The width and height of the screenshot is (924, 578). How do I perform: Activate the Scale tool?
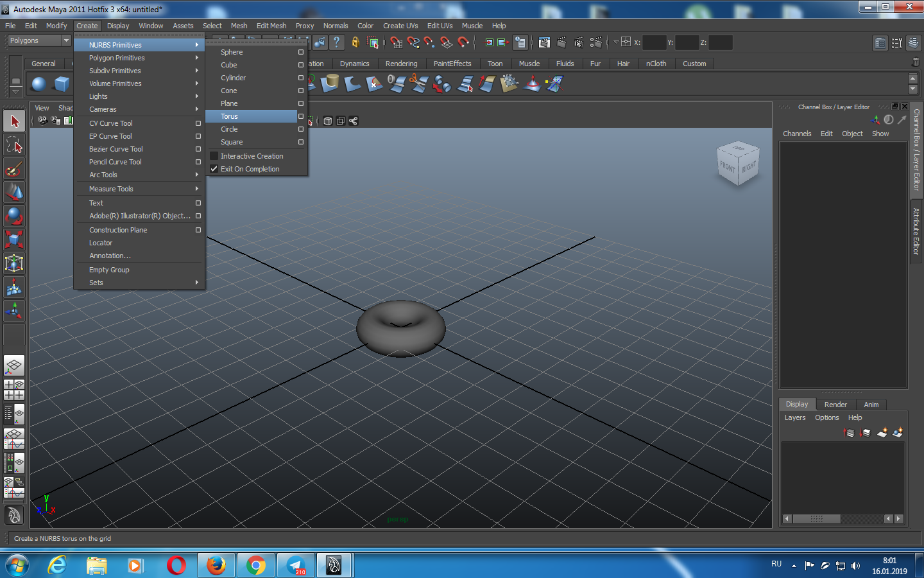pyautogui.click(x=14, y=240)
